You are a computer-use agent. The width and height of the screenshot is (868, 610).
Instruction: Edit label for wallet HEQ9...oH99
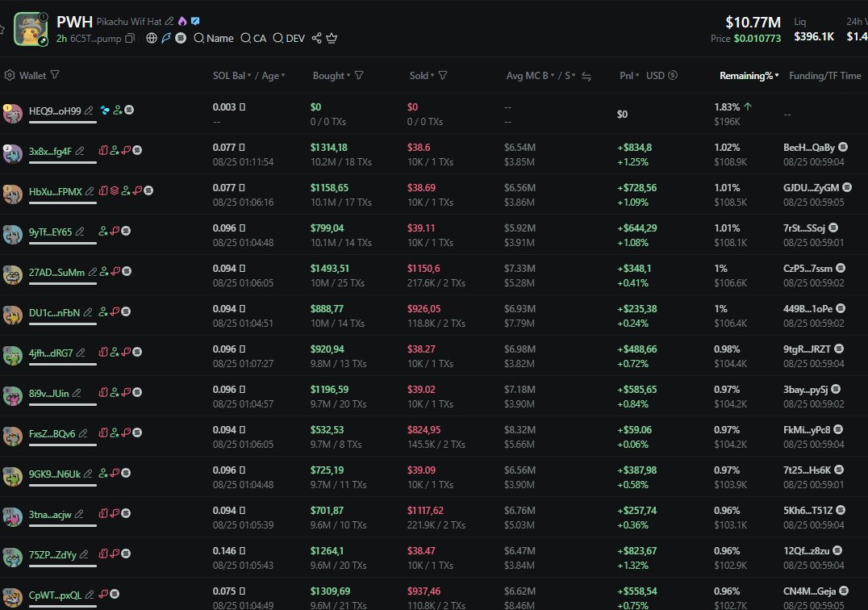pos(89,111)
